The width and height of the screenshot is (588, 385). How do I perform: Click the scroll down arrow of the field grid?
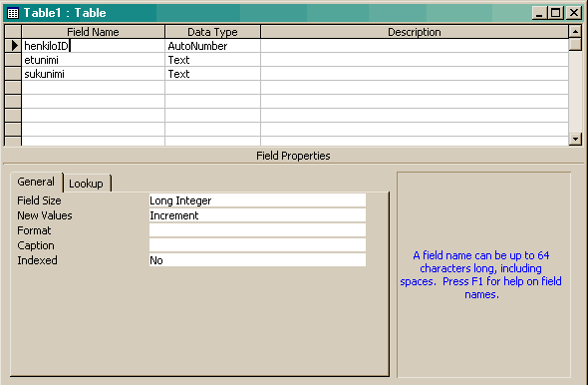pos(575,140)
